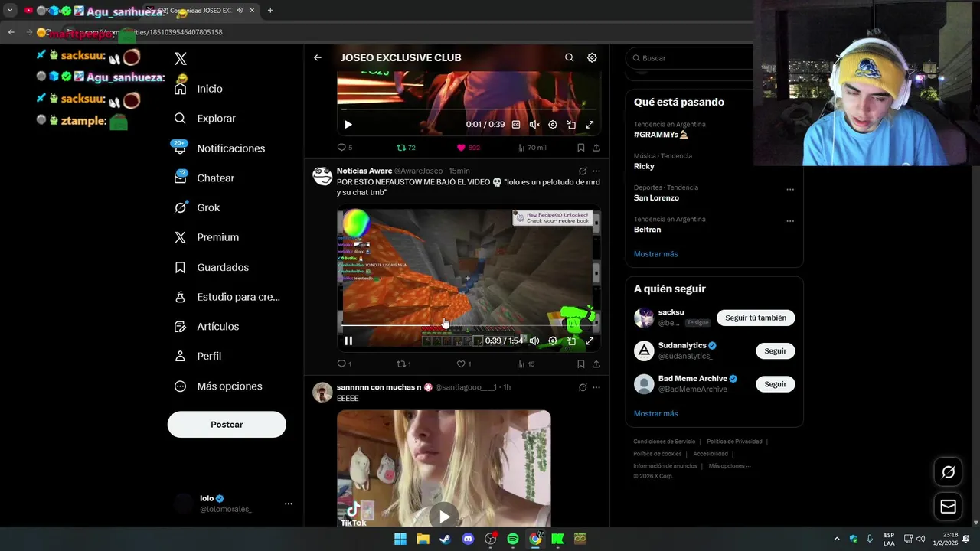
Task: Search within the community using the magnifier icon
Action: pyautogui.click(x=569, y=57)
